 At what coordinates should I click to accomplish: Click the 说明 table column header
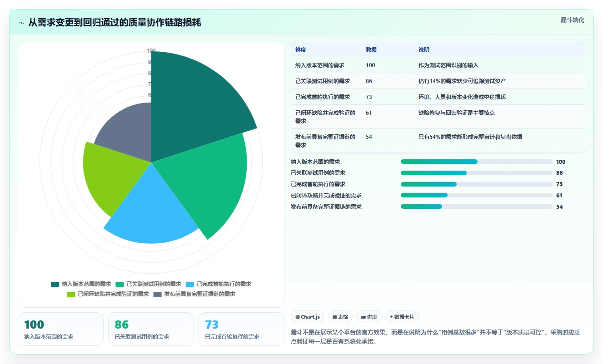click(x=424, y=50)
